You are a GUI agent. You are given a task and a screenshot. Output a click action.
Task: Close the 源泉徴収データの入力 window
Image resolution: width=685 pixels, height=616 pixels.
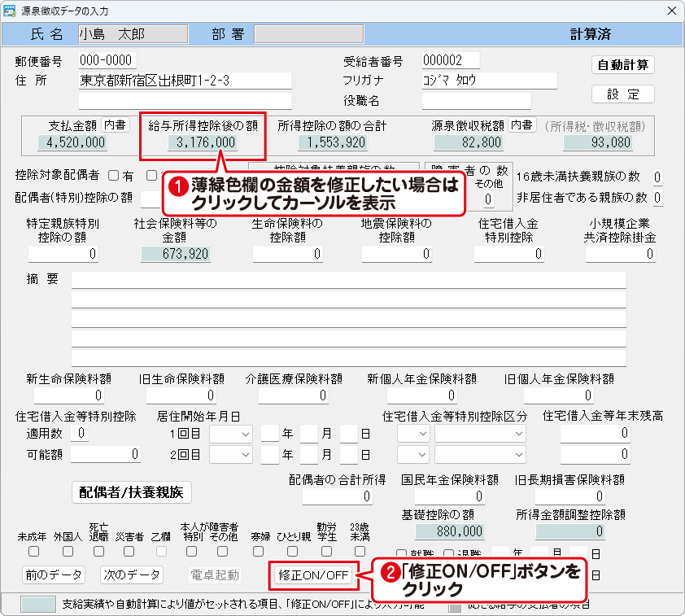(671, 11)
